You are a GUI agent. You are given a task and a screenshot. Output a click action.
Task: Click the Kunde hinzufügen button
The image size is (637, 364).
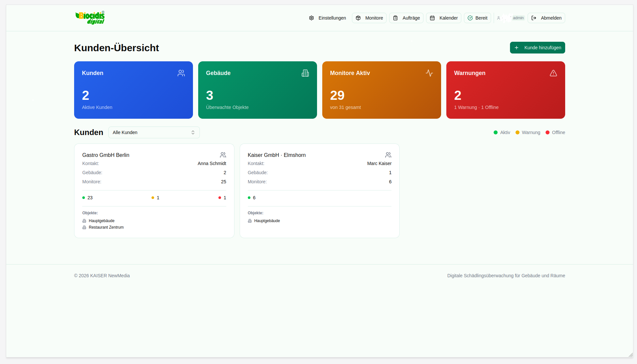coord(537,48)
